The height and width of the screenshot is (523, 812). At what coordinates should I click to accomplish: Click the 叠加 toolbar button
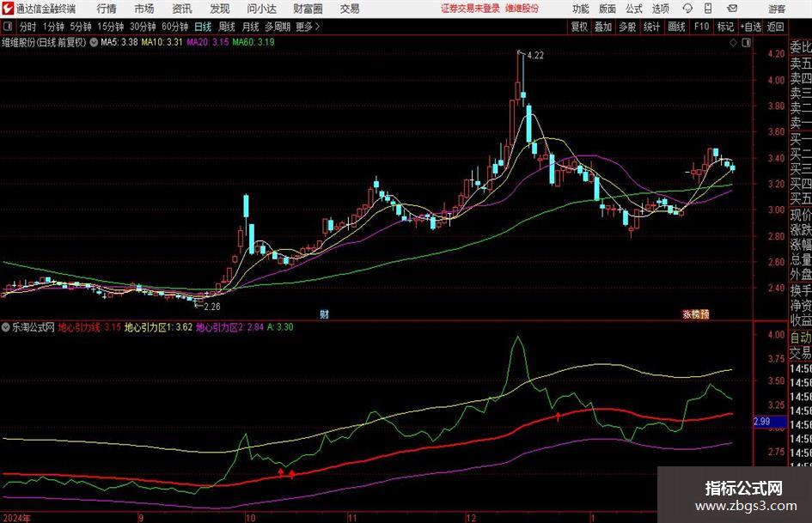603,27
